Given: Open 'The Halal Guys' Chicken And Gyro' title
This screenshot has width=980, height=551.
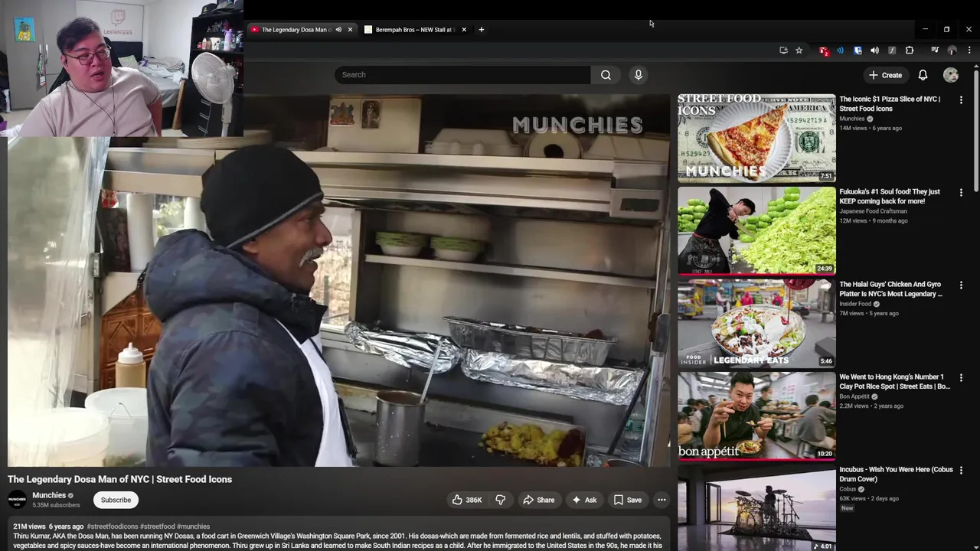Looking at the screenshot, I should point(890,289).
